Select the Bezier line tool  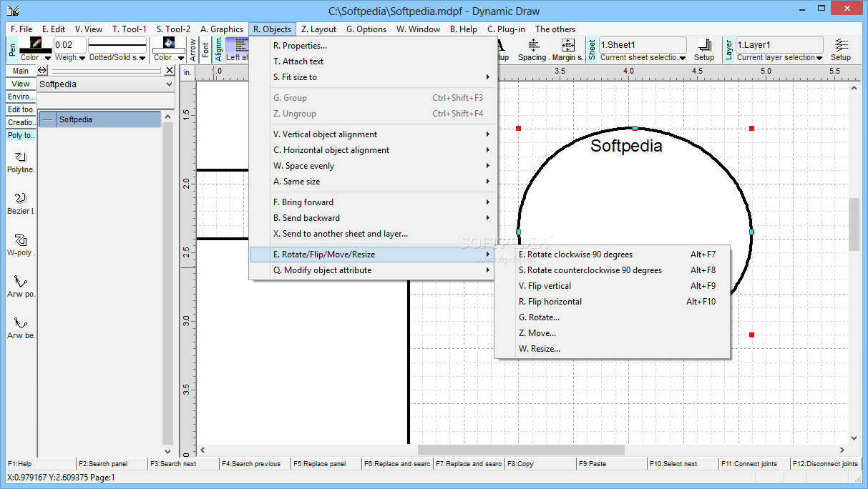point(21,204)
